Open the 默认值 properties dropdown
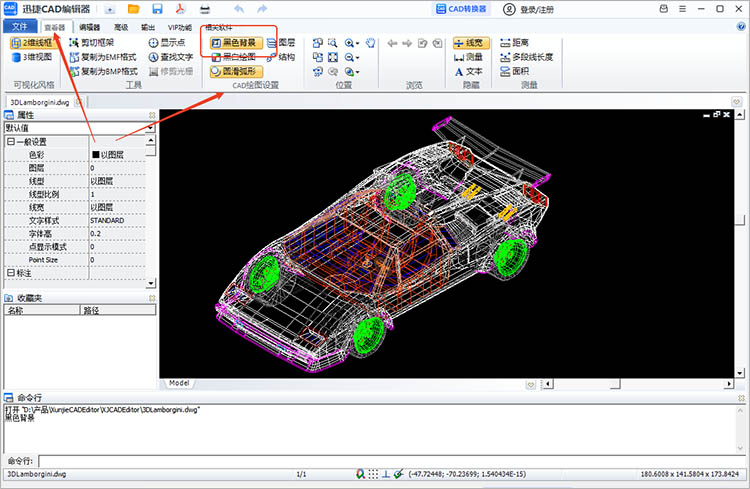Viewport: 750px width, 489px height. [150, 128]
